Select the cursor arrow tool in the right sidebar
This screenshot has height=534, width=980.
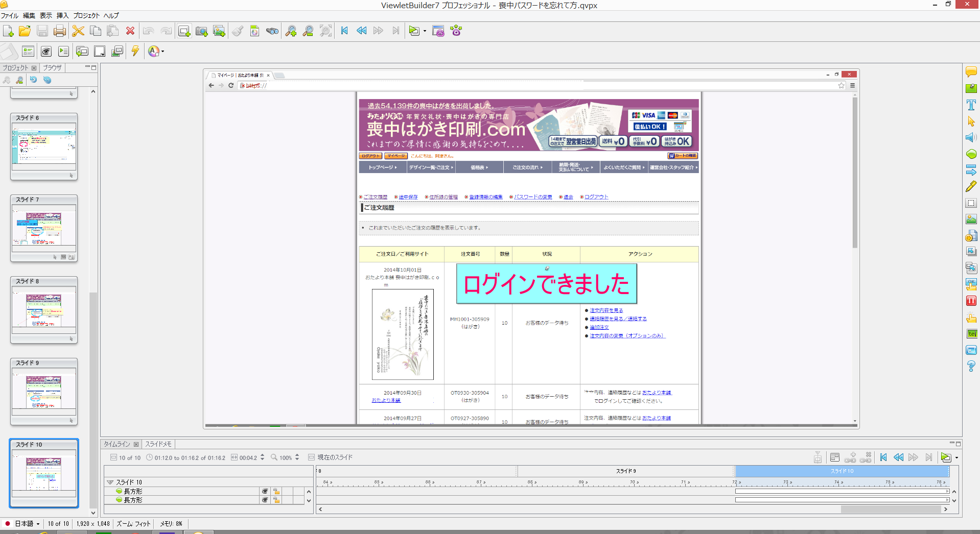[971, 121]
